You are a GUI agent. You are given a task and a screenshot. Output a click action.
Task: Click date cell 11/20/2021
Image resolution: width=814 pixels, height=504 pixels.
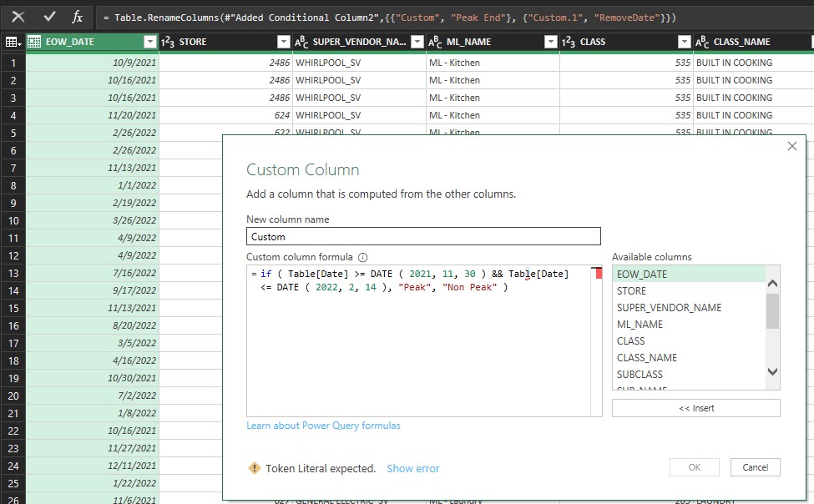click(x=93, y=115)
